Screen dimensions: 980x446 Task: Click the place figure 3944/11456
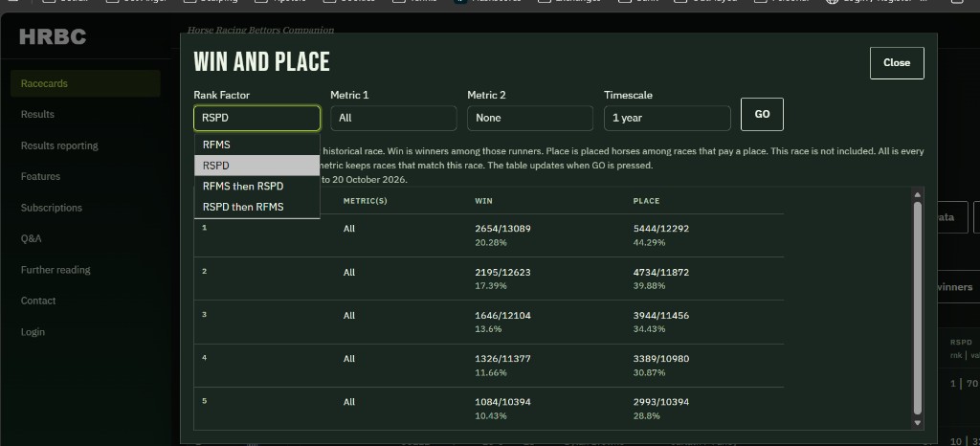[661, 316]
